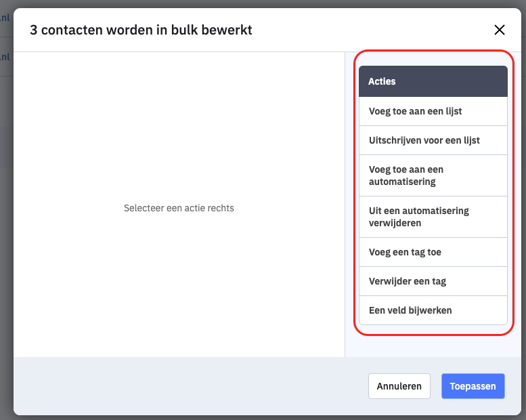Pick 'Voeg toe aan een automatisering'
Viewport: 526px width, 420px height.
coord(433,175)
